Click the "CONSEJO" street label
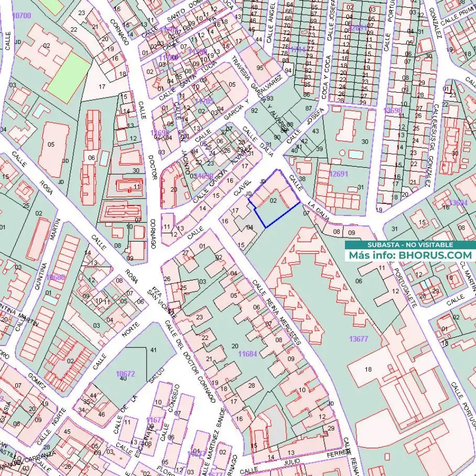Image resolution: width=476 pixels, height=476 pixels. coord(174,398)
